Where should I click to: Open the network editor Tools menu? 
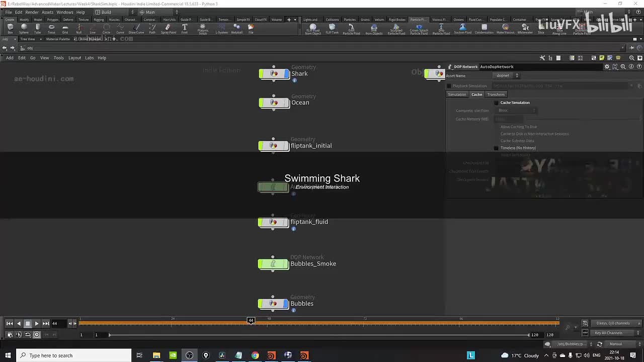click(x=59, y=58)
